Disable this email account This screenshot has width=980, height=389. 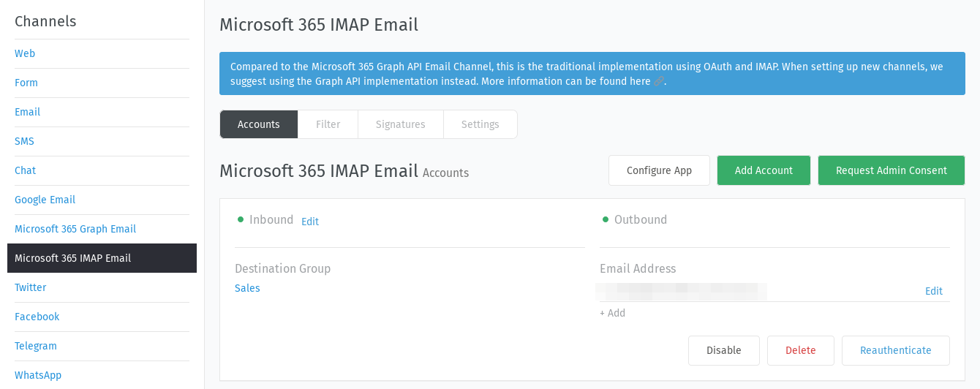coord(724,350)
